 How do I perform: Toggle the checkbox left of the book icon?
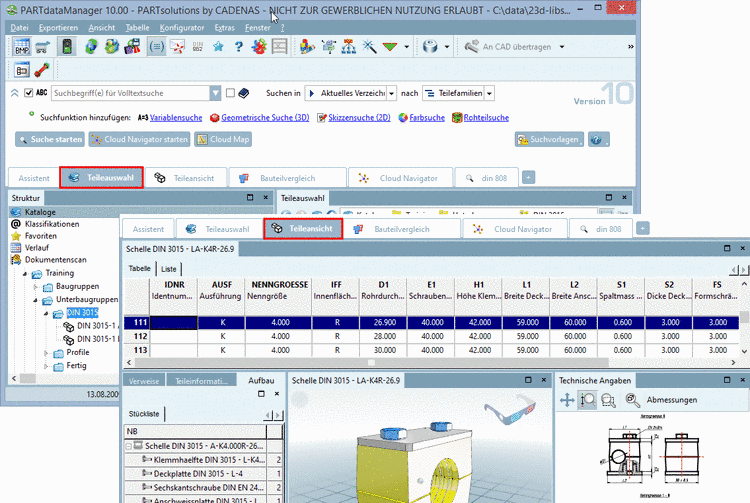coord(231,93)
